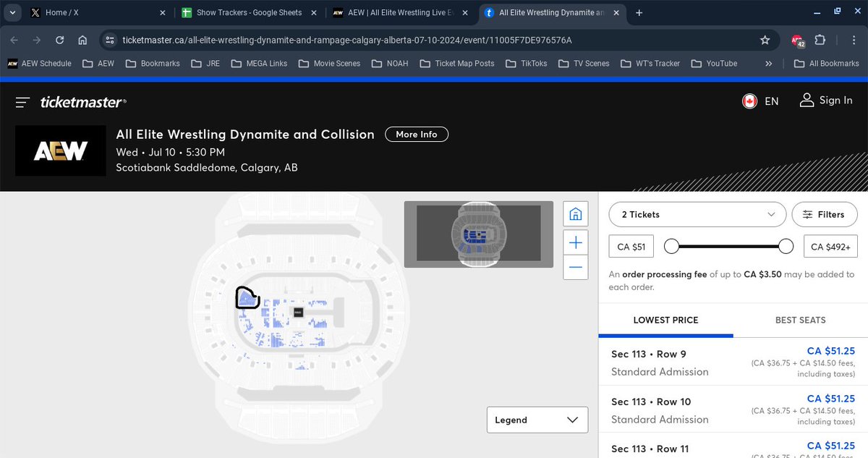
Task: Open the All Bookmarks folder
Action: [x=826, y=63]
